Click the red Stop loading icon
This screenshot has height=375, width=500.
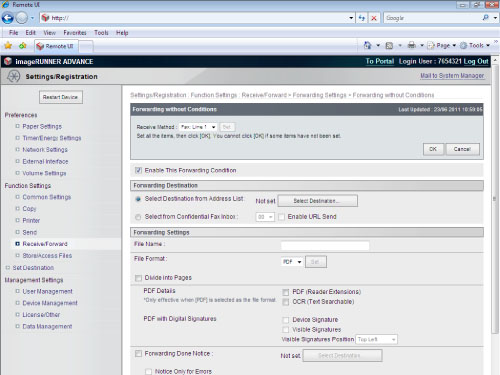pyautogui.click(x=374, y=18)
